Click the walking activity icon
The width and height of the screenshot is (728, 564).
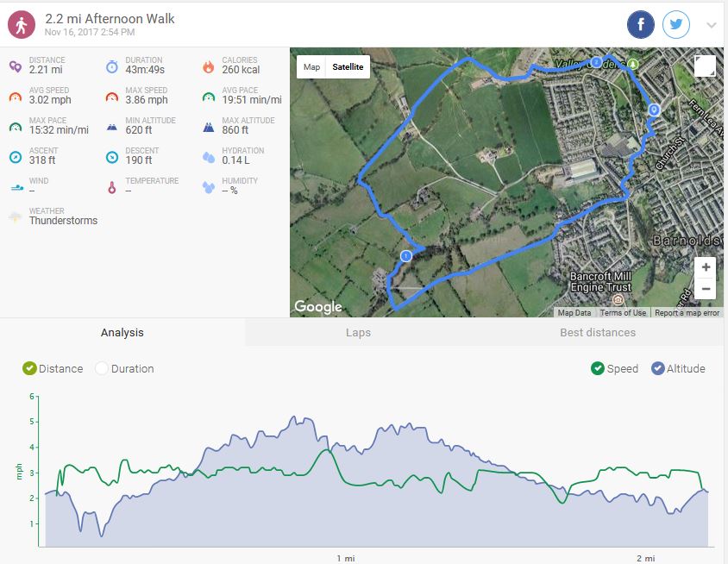[x=21, y=25]
